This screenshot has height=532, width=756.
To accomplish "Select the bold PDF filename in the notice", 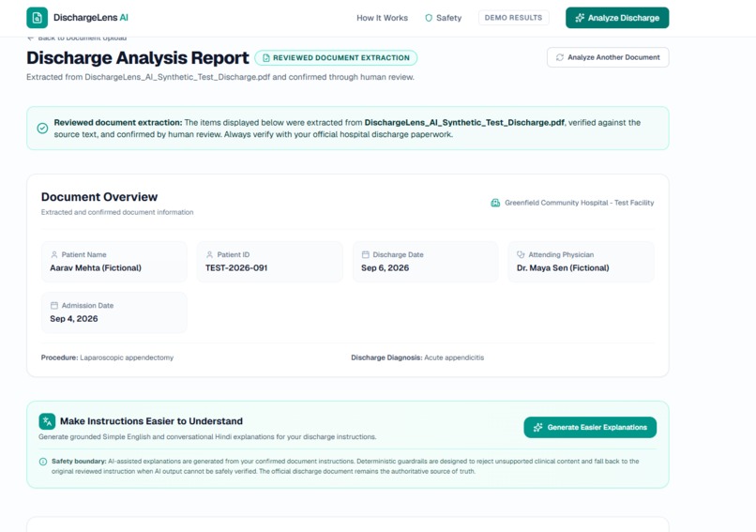I will coord(464,123).
